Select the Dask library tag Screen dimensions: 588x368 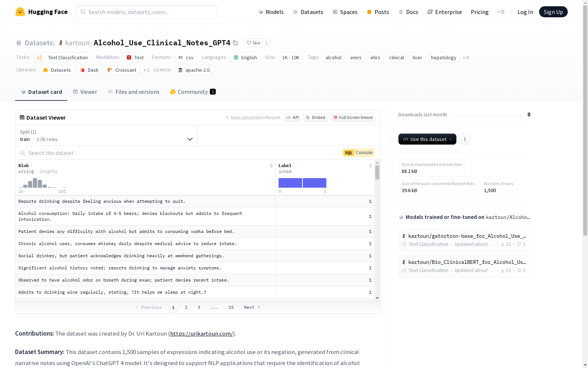click(x=89, y=70)
